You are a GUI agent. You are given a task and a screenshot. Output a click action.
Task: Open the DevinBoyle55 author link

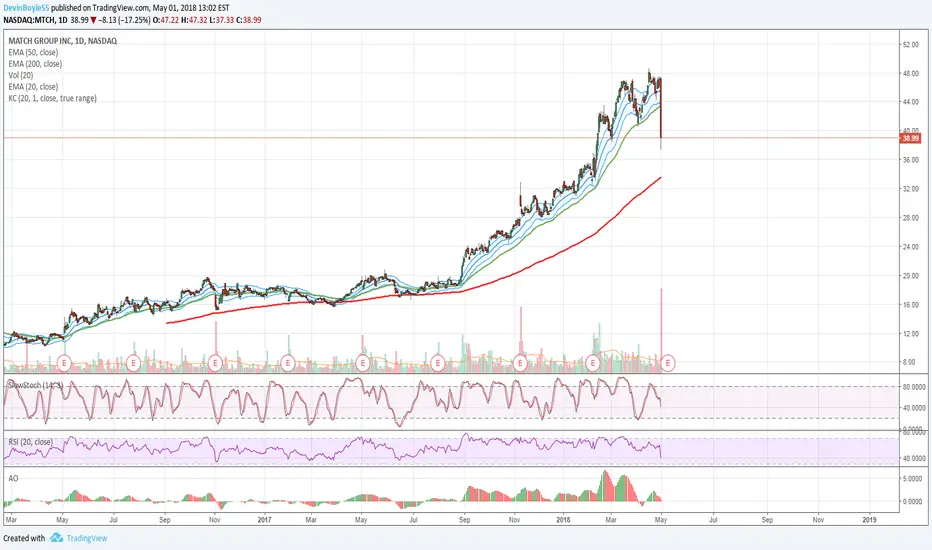click(x=26, y=8)
